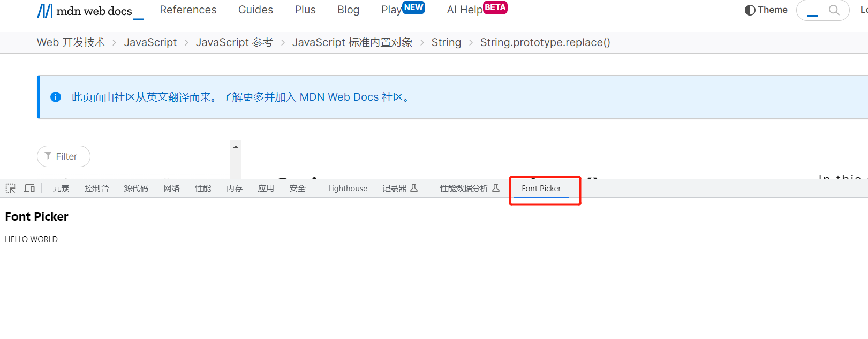
Task: Click the search magnifier icon
Action: [834, 10]
